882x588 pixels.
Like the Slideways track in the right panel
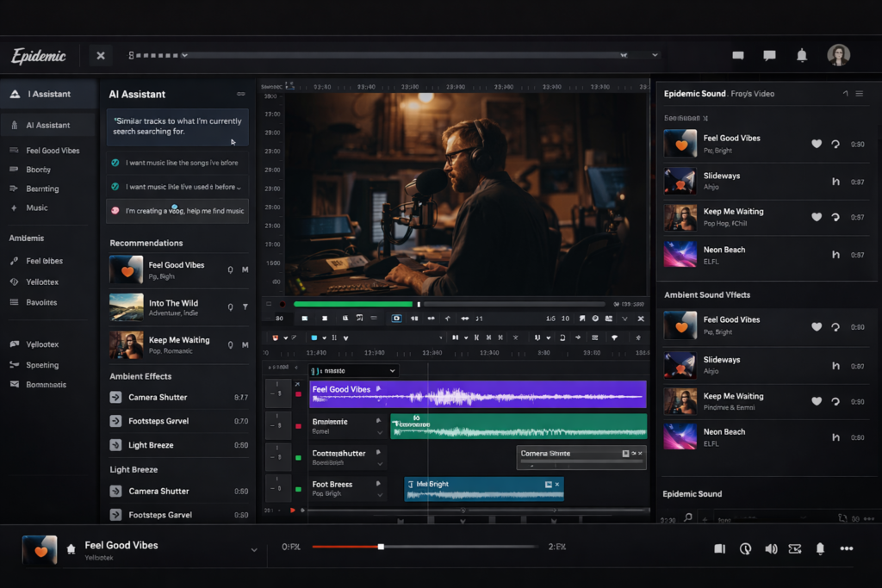817,181
